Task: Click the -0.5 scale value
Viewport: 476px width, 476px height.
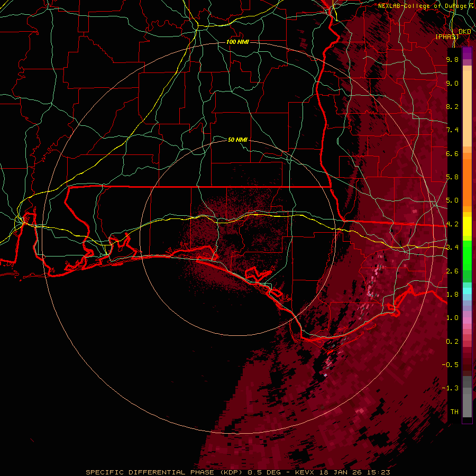Action: tap(450, 365)
